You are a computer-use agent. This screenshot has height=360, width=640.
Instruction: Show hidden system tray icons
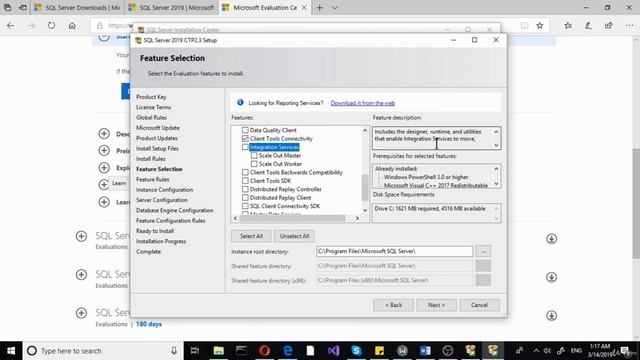coord(536,351)
